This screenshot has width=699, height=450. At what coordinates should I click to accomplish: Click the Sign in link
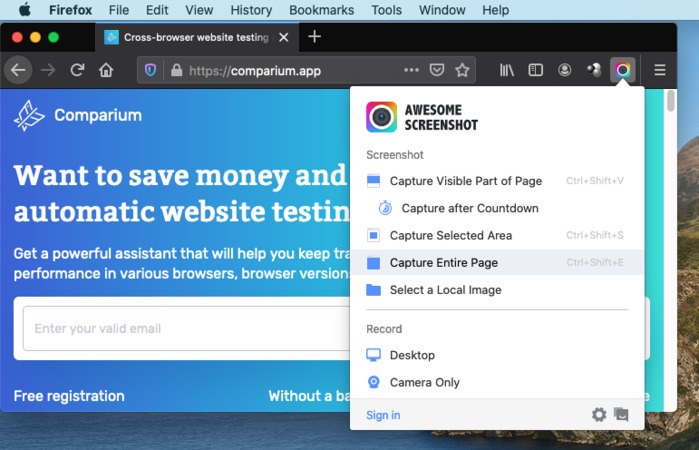[383, 415]
